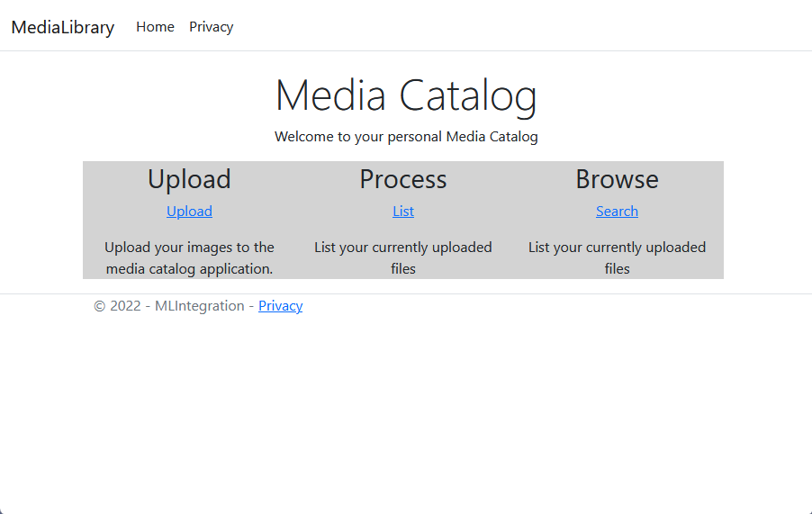Open Privacy in the top navigation

(211, 27)
